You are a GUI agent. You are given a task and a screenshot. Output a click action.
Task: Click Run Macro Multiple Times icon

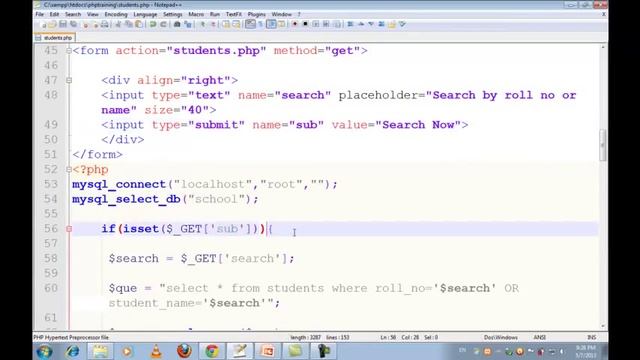(326, 24)
